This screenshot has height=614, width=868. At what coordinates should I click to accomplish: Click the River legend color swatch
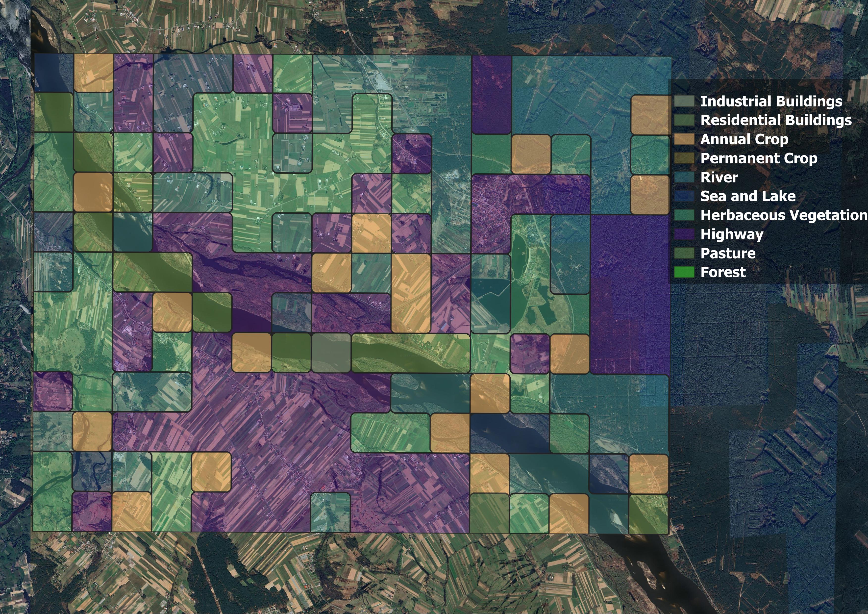[x=684, y=177]
